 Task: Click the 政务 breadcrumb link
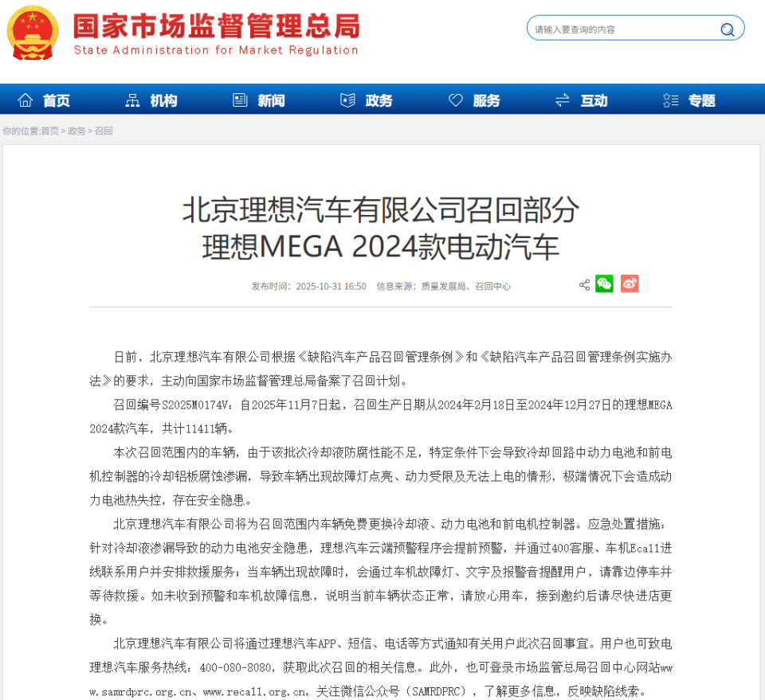point(77,131)
